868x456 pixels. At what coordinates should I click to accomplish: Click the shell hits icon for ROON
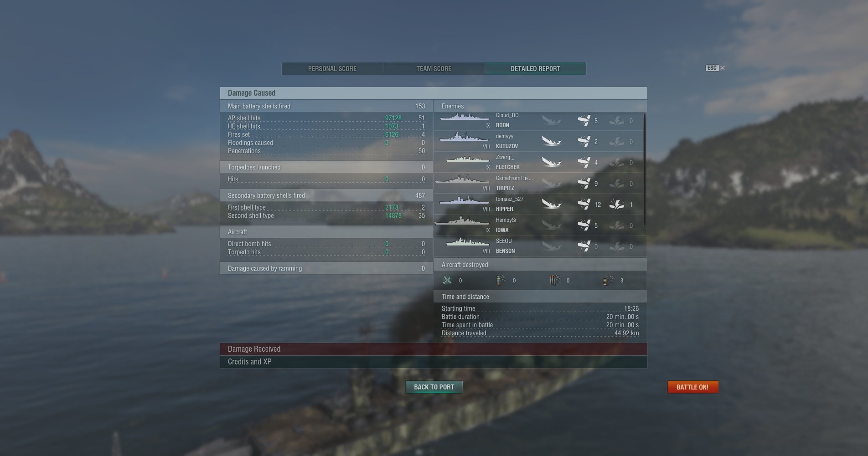[x=584, y=120]
